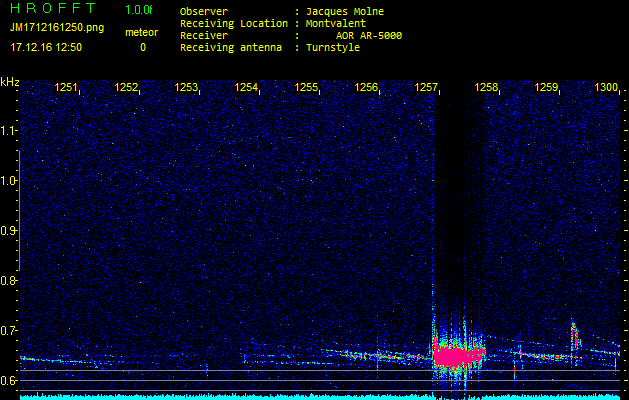Click the 1252 time marker
The width and height of the screenshot is (629, 400).
126,87
